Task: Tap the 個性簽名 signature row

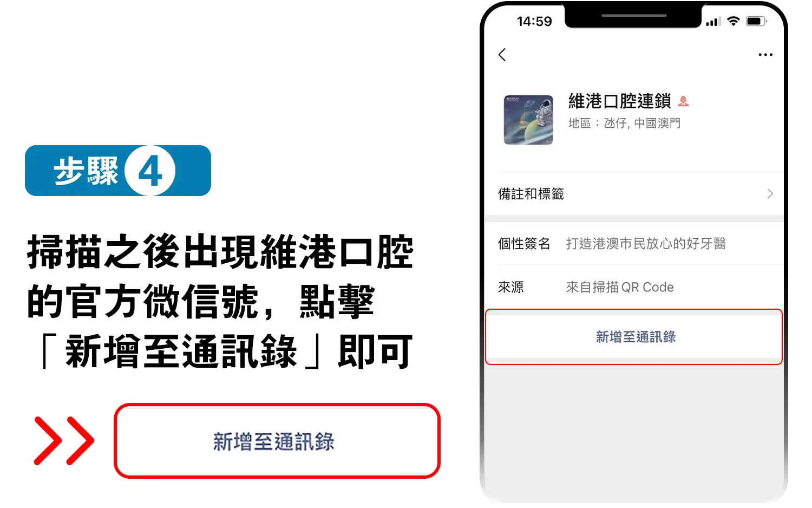Action: pos(634,244)
